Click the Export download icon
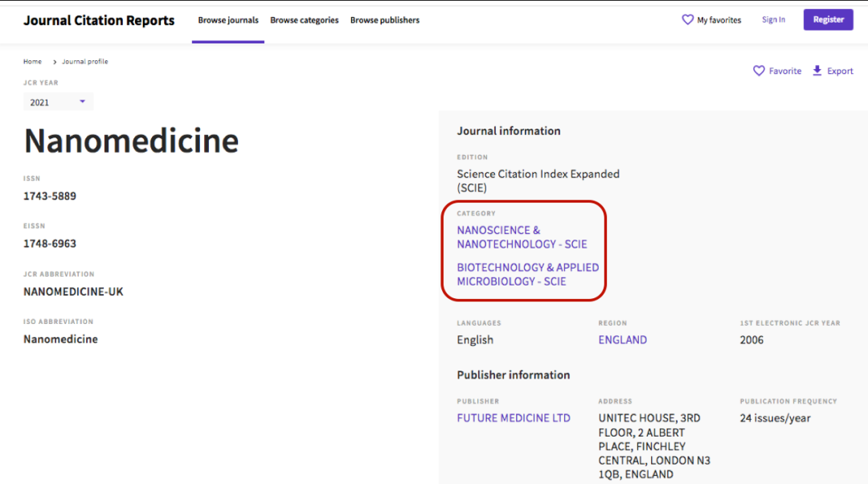 817,70
